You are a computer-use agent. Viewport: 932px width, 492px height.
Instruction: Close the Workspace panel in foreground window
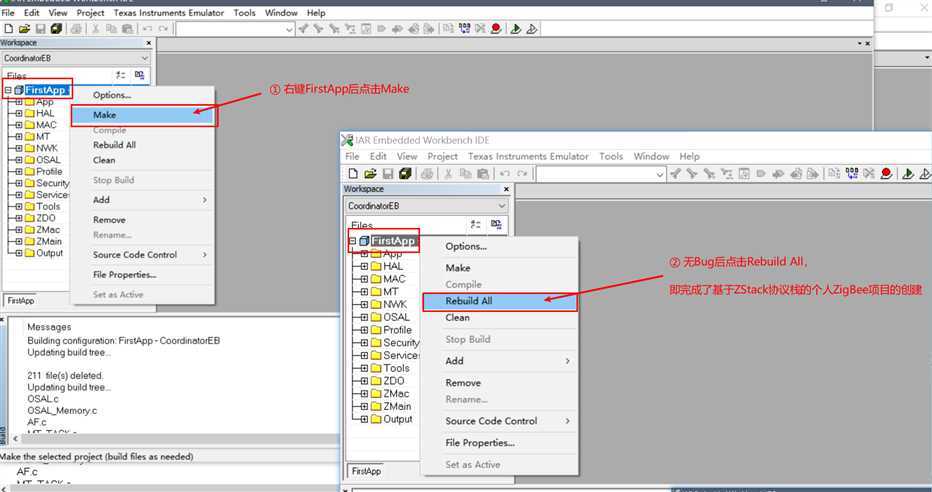[x=506, y=189]
